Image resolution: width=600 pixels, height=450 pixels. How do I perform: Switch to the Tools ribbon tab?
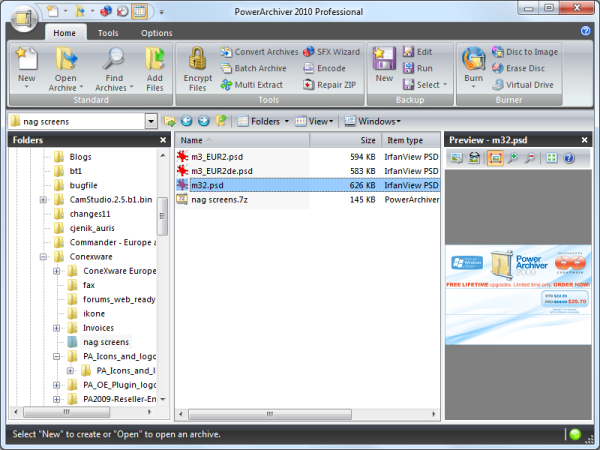pyautogui.click(x=108, y=33)
